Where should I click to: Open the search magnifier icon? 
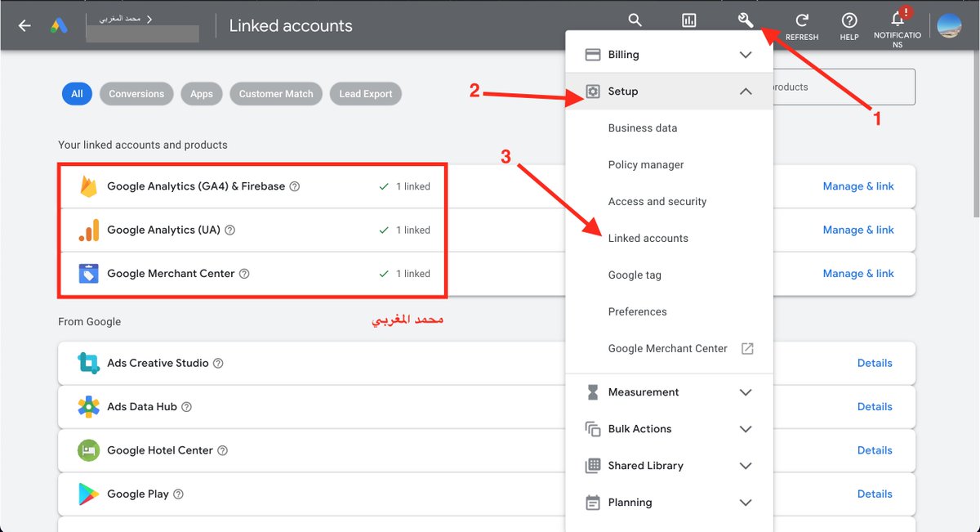635,20
